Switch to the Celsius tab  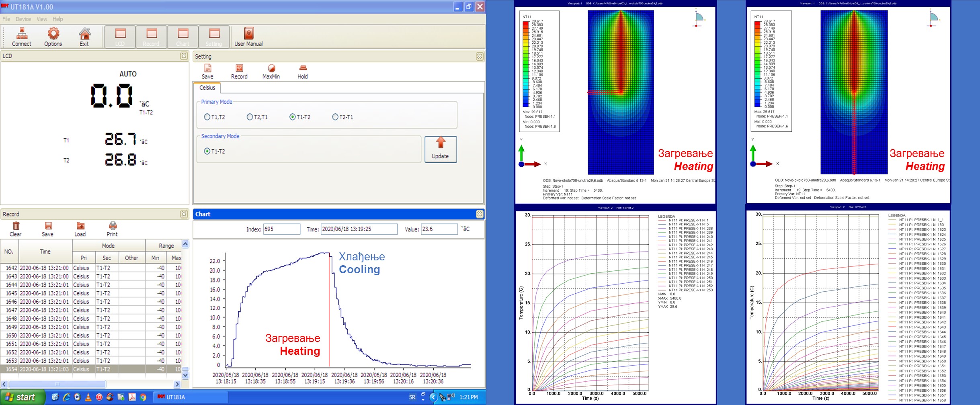click(207, 88)
